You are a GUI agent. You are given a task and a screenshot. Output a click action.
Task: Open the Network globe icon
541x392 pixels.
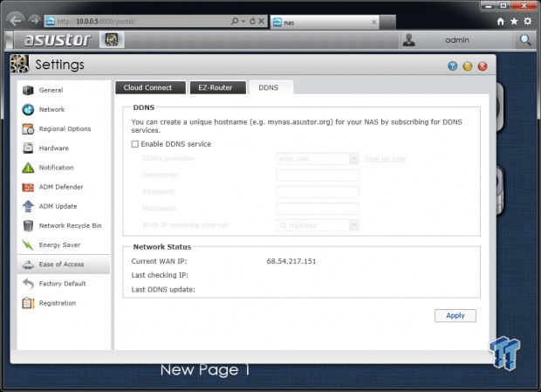click(28, 109)
